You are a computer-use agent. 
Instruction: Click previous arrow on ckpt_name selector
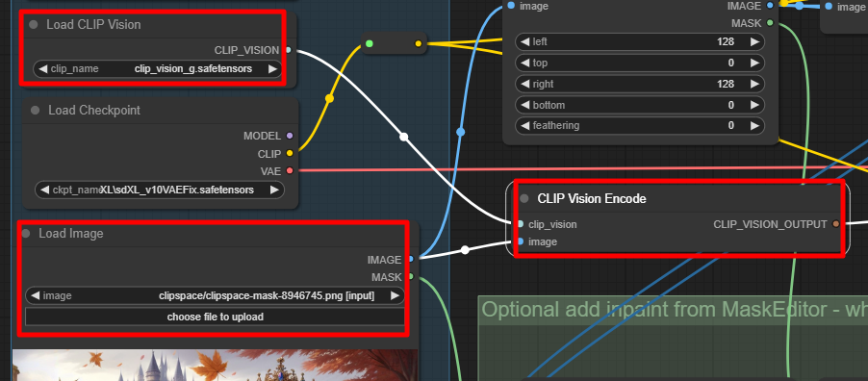tap(43, 190)
